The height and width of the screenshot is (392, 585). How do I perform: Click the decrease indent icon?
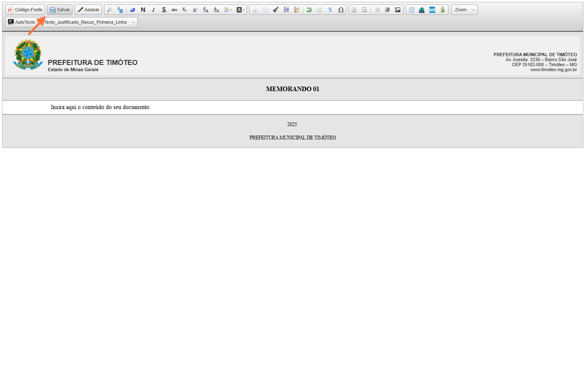(377, 10)
